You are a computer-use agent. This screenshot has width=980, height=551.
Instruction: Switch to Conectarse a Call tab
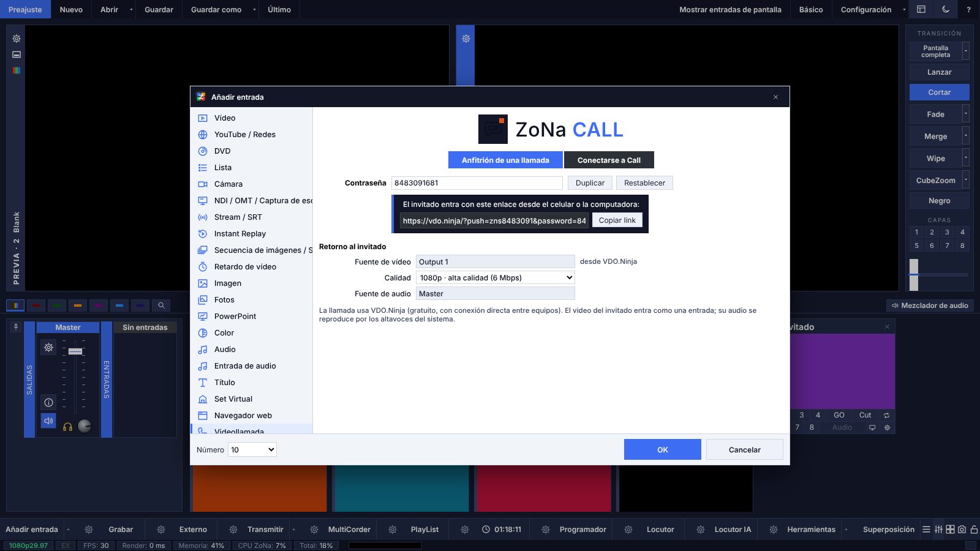coord(609,160)
